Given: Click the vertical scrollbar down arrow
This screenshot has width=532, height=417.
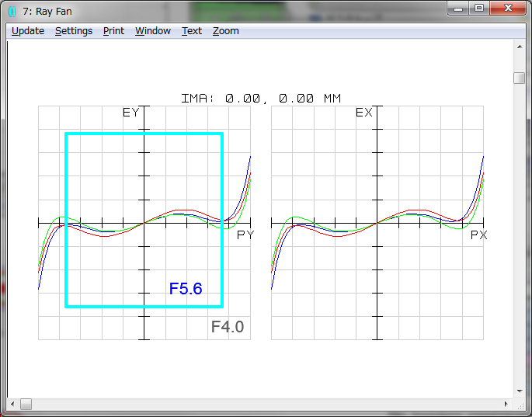Looking at the screenshot, I should (520, 391).
